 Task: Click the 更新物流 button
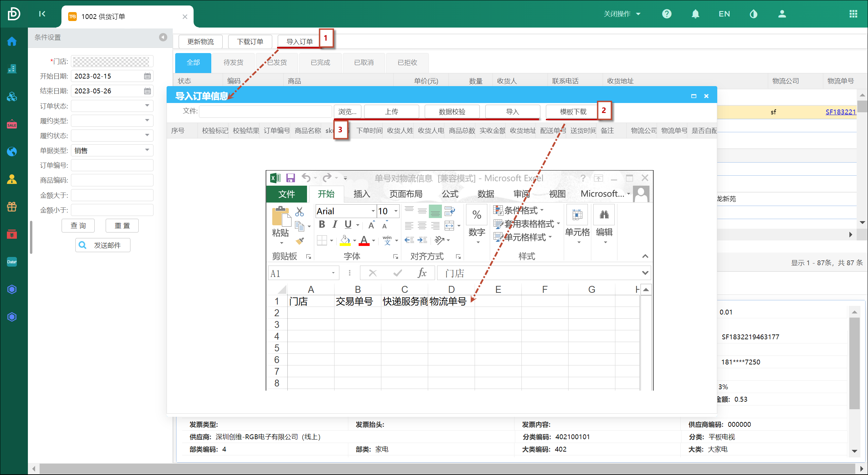click(x=200, y=42)
